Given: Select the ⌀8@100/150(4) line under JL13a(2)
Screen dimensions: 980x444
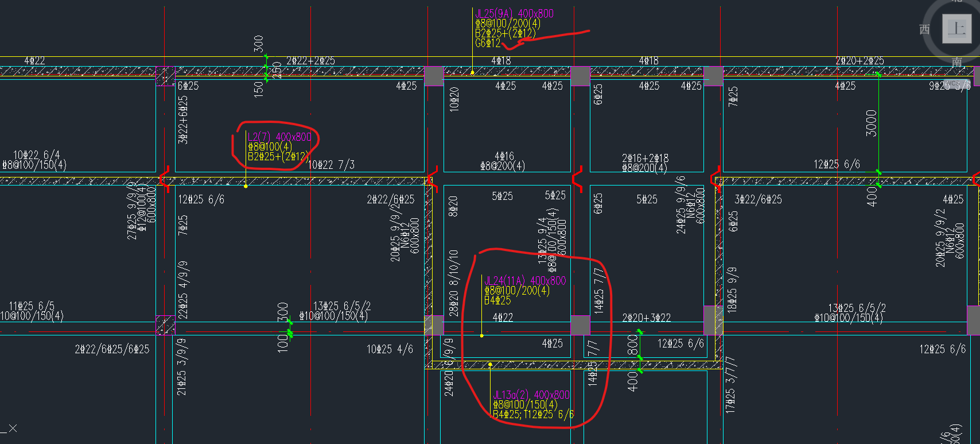Looking at the screenshot, I should [525, 404].
